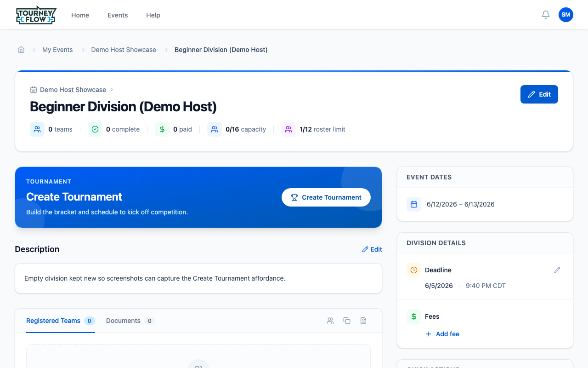The height and width of the screenshot is (368, 588).
Task: Click the TourneyFlow logo
Action: [x=36, y=15]
